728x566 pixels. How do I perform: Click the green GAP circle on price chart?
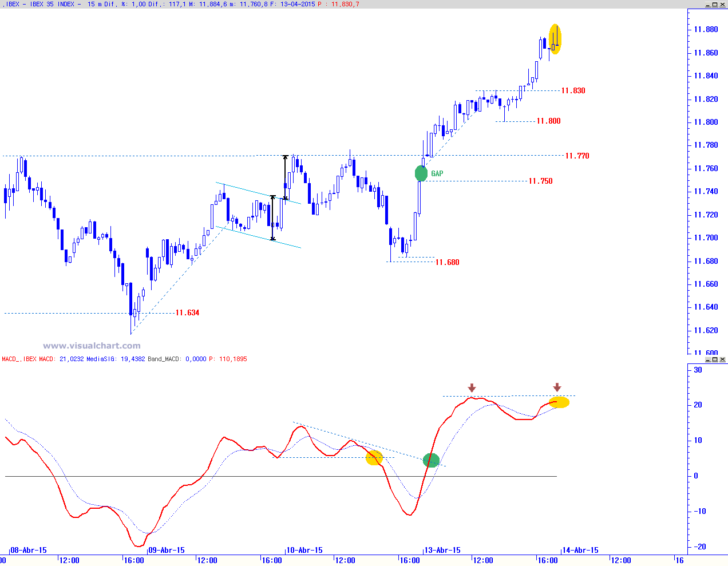[x=421, y=173]
